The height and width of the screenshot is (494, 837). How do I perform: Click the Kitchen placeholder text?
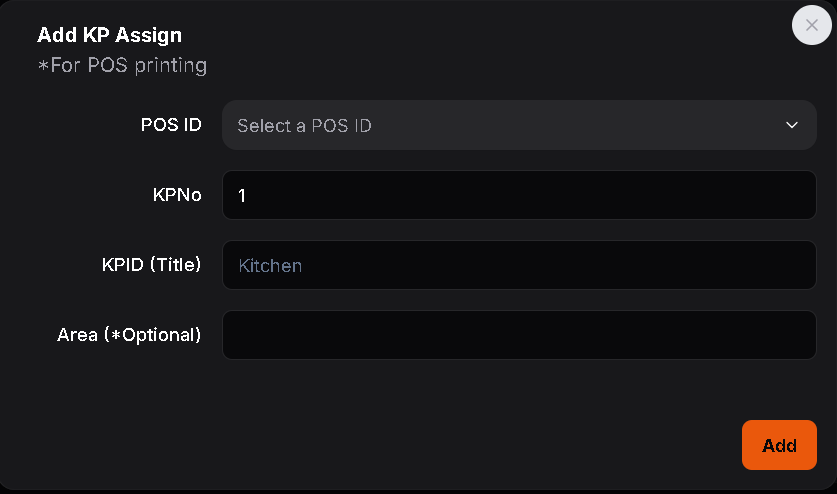pos(270,266)
